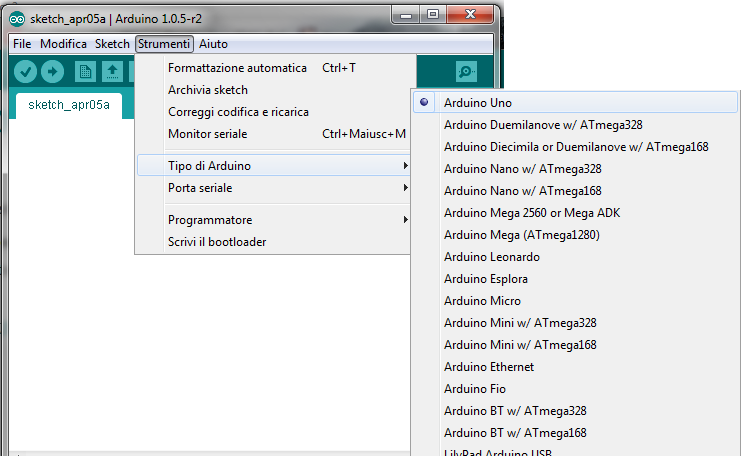Viewport: 753px width, 459px height.
Task: Open the Serial Monitor magnifier icon
Action: coord(466,72)
